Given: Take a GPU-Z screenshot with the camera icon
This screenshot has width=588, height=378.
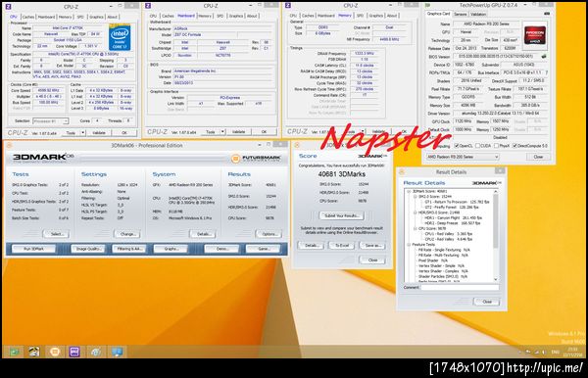Looking at the screenshot, I should click(x=547, y=14).
